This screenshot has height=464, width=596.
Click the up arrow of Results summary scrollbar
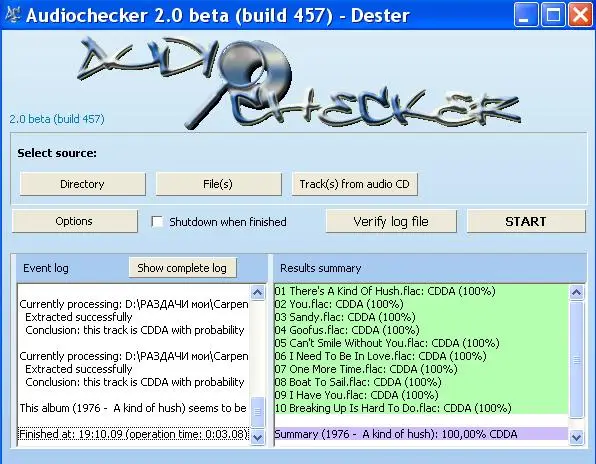click(576, 292)
